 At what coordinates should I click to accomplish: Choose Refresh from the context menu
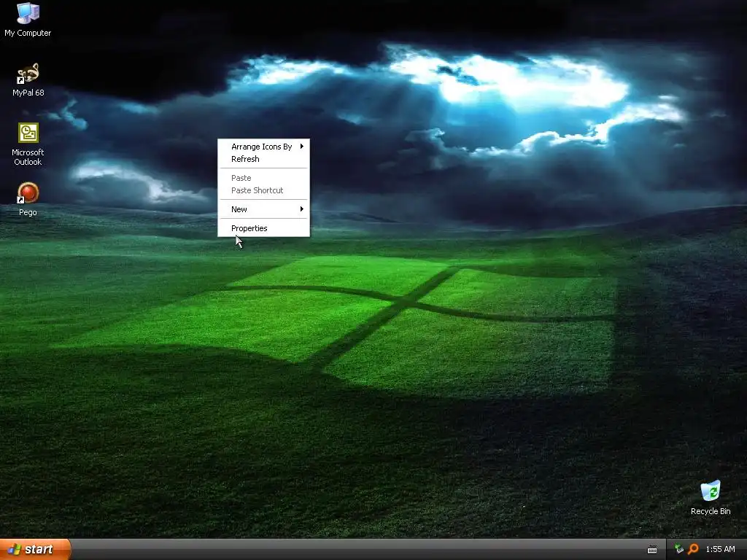click(x=263, y=159)
